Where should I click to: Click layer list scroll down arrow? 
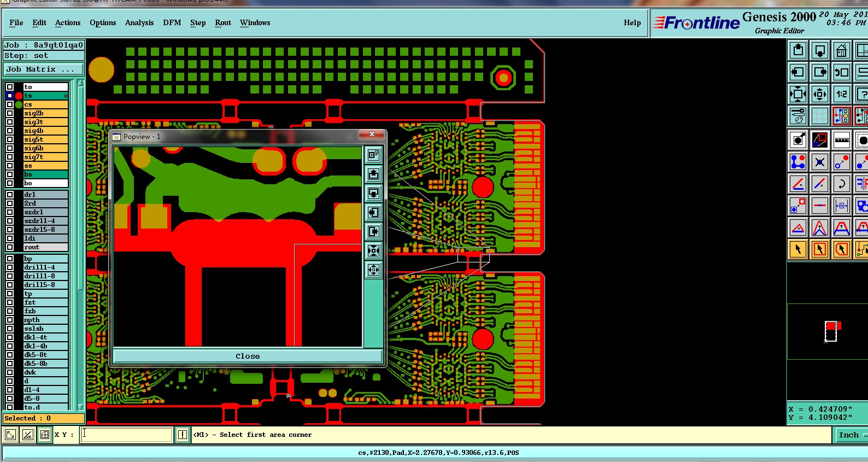coord(81,407)
